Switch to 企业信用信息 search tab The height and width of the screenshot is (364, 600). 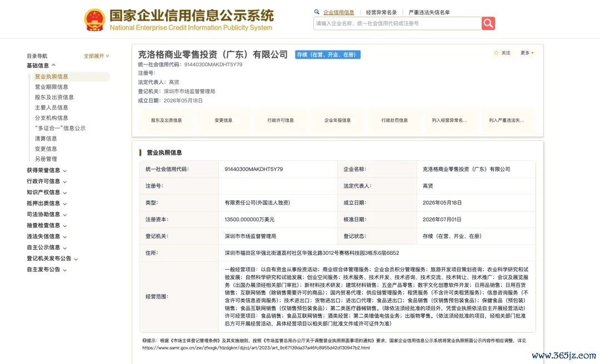click(x=338, y=12)
